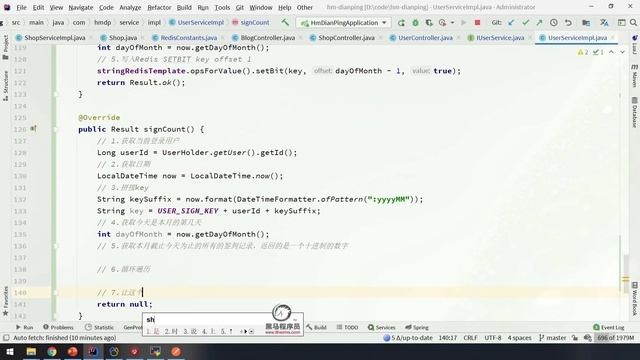Open the Database side panel
Viewport: 640px width, 360px height.
click(635, 112)
